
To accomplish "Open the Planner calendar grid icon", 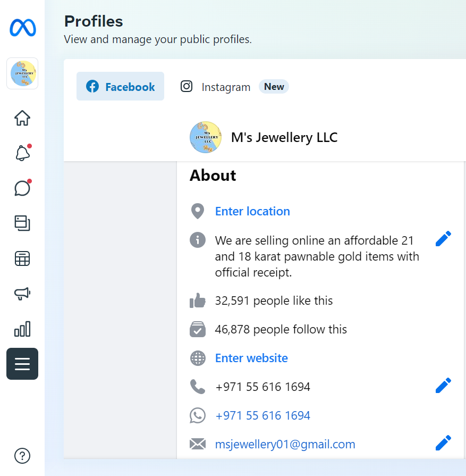I will (22, 258).
